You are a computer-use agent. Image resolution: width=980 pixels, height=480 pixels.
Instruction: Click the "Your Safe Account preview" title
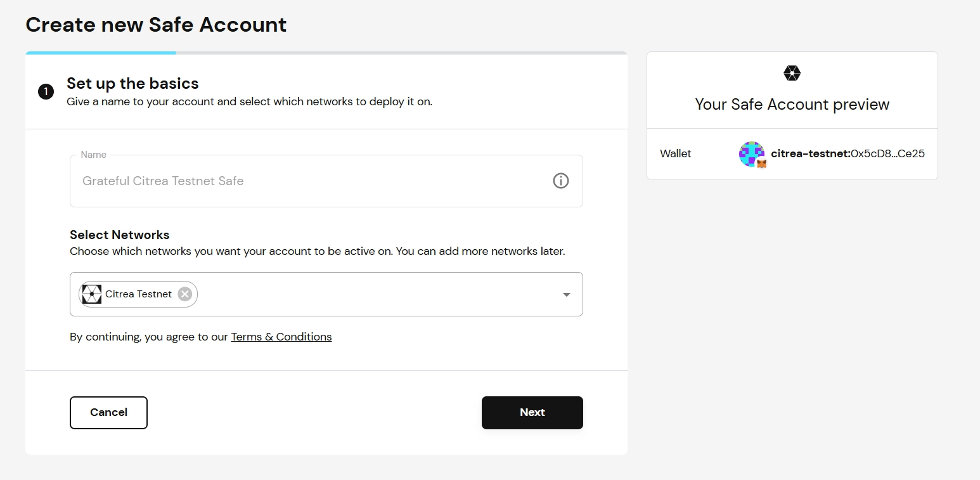click(x=792, y=105)
